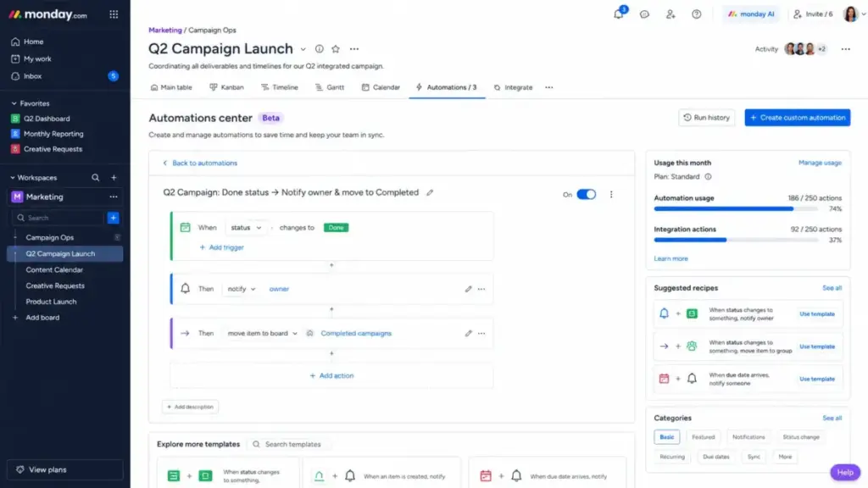Open more options for move item action
The height and width of the screenshot is (488, 868).
tap(481, 333)
